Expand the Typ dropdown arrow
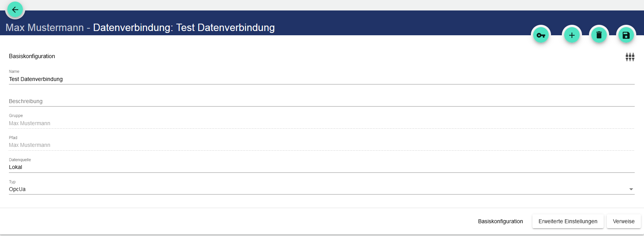644x236 pixels. pos(631,189)
